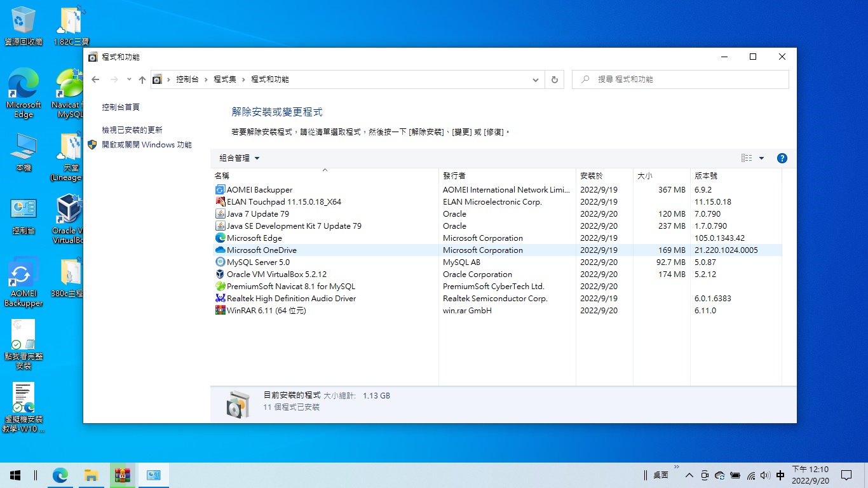Image resolution: width=868 pixels, height=488 pixels.
Task: Click the Java 7 Update 79 icon
Action: click(220, 213)
